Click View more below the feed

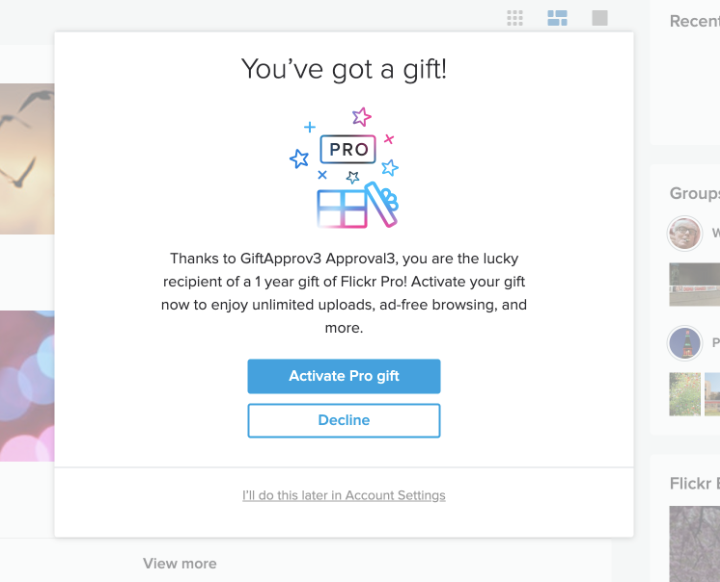point(180,563)
